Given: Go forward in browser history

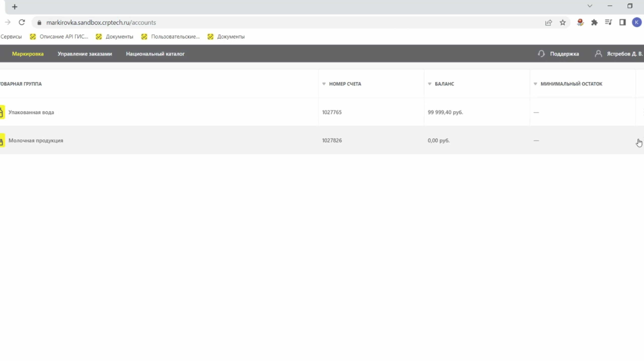Looking at the screenshot, I should [x=8, y=22].
